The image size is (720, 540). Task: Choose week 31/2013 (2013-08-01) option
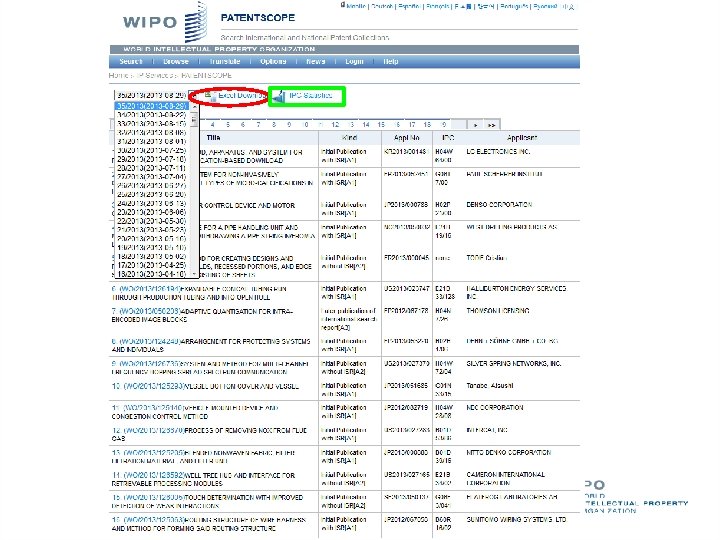coord(152,141)
